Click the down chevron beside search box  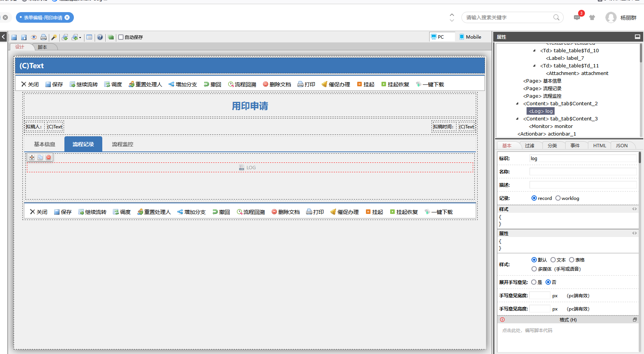(452, 20)
